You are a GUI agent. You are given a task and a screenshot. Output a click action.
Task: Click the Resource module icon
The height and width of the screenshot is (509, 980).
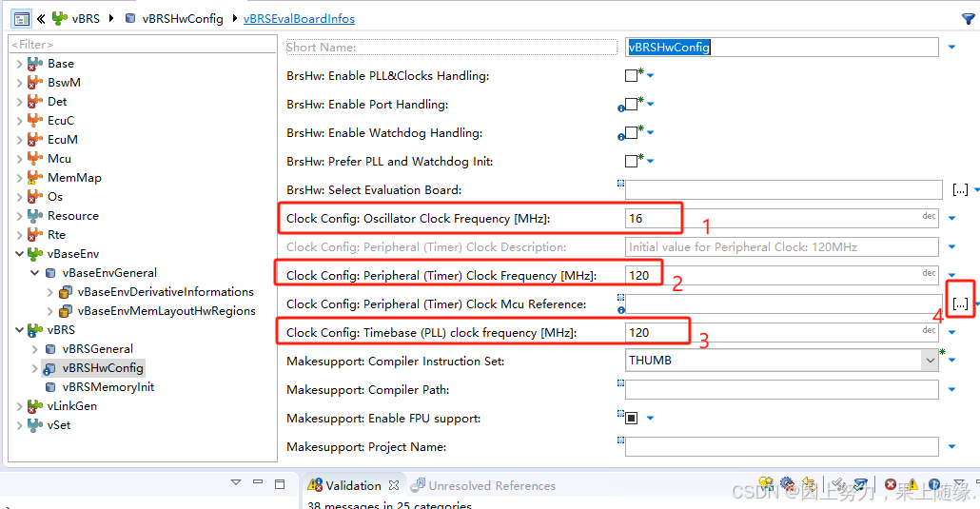click(35, 216)
